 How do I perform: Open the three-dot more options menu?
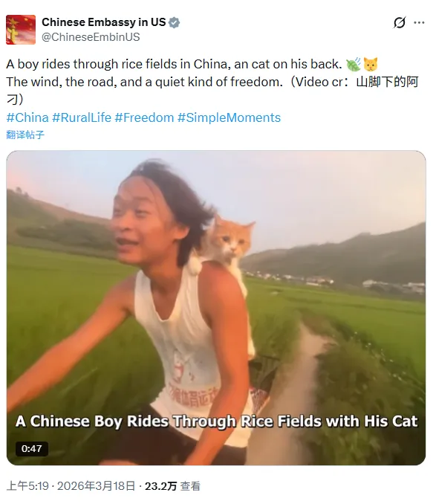[x=419, y=22]
